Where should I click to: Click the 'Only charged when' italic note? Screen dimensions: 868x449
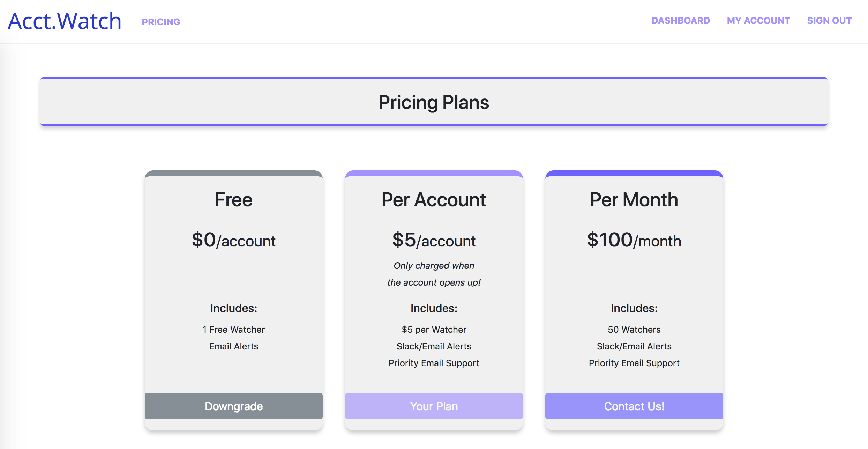[434, 266]
